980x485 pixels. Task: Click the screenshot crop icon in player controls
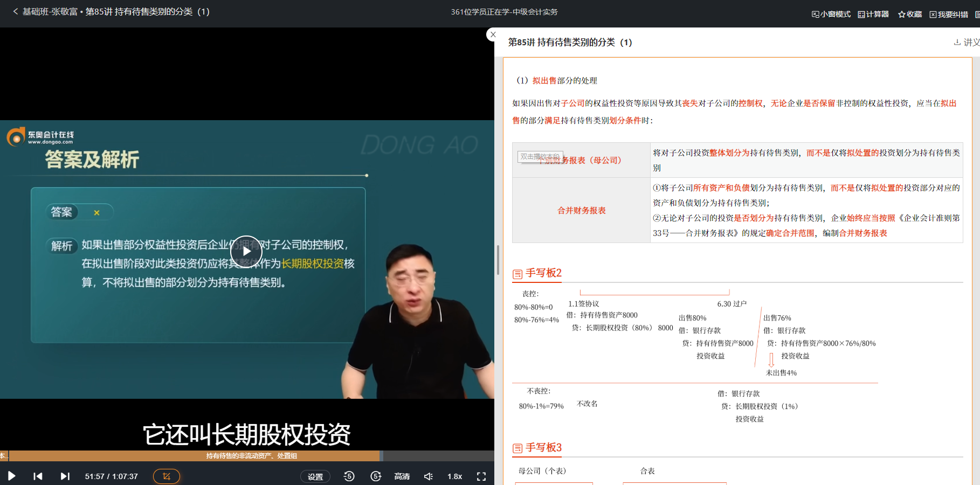(x=166, y=476)
